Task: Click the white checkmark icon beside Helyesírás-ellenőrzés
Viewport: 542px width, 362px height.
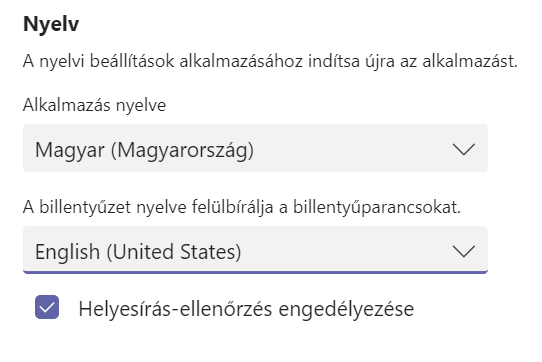Action: tap(47, 307)
